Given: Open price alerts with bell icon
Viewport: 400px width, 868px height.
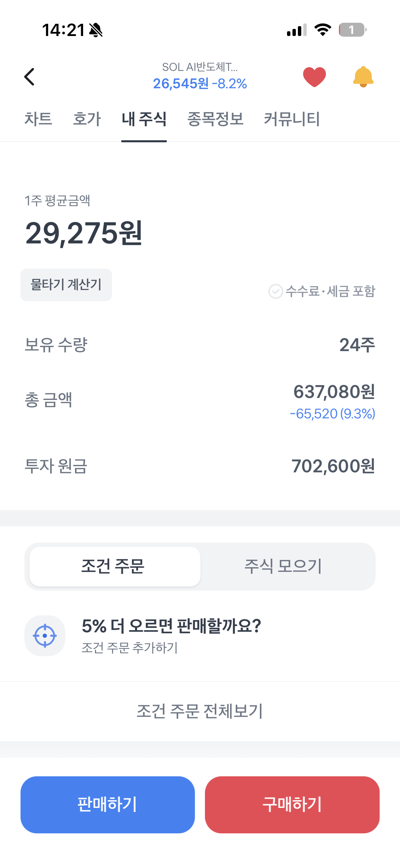Looking at the screenshot, I should [x=363, y=77].
